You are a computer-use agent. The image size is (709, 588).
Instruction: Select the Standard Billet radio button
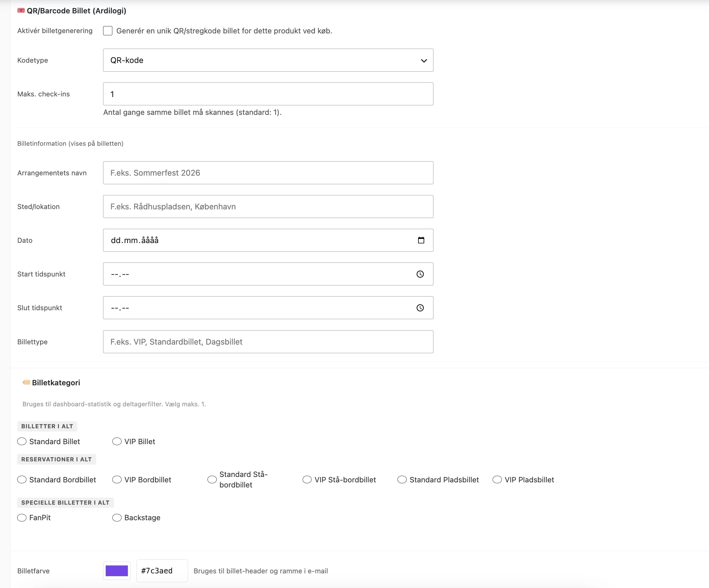click(22, 442)
